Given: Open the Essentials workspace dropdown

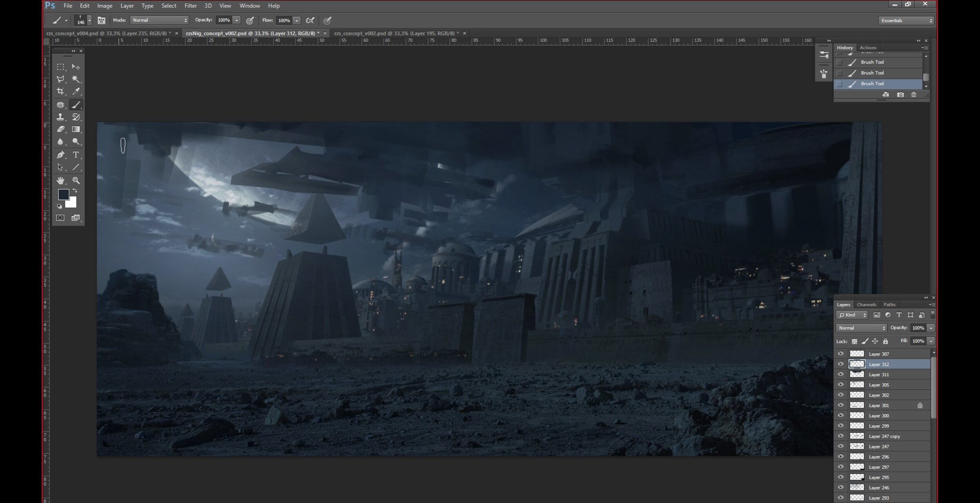Looking at the screenshot, I should coord(906,20).
